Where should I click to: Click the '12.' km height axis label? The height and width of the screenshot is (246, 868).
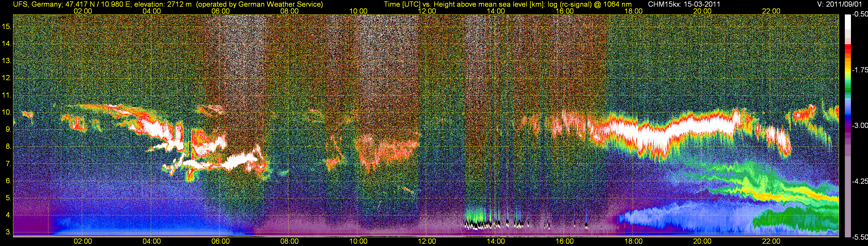click(x=7, y=78)
